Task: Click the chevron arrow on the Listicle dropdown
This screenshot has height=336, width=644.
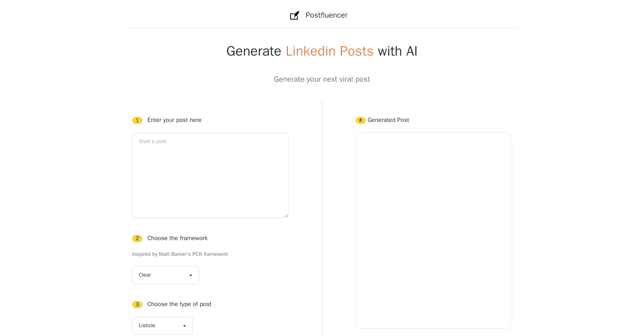Action: (x=184, y=326)
